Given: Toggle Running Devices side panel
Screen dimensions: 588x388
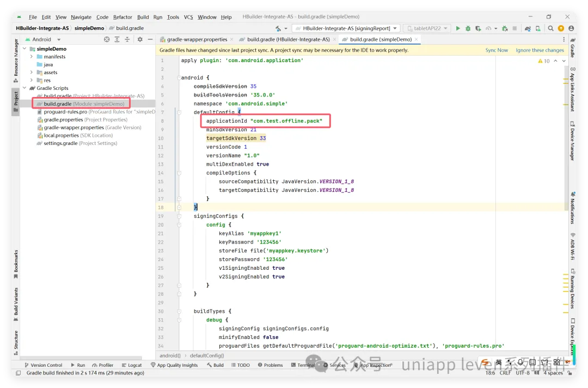Looking at the screenshot, I should (x=573, y=289).
